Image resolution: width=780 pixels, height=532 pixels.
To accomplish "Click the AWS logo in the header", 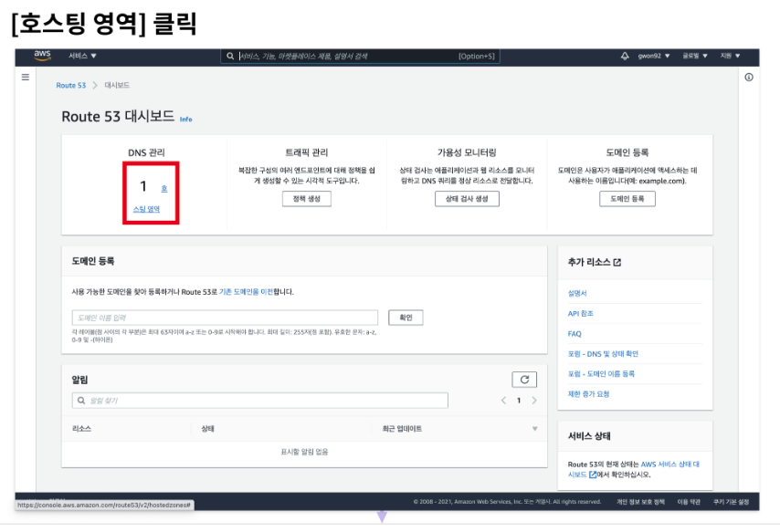I will (42, 55).
